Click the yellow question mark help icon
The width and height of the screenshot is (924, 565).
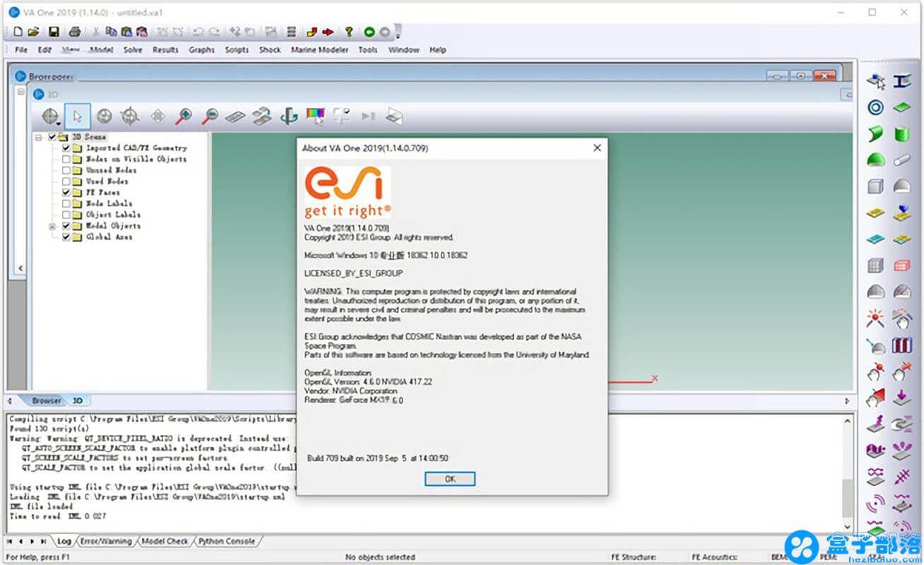(x=349, y=32)
